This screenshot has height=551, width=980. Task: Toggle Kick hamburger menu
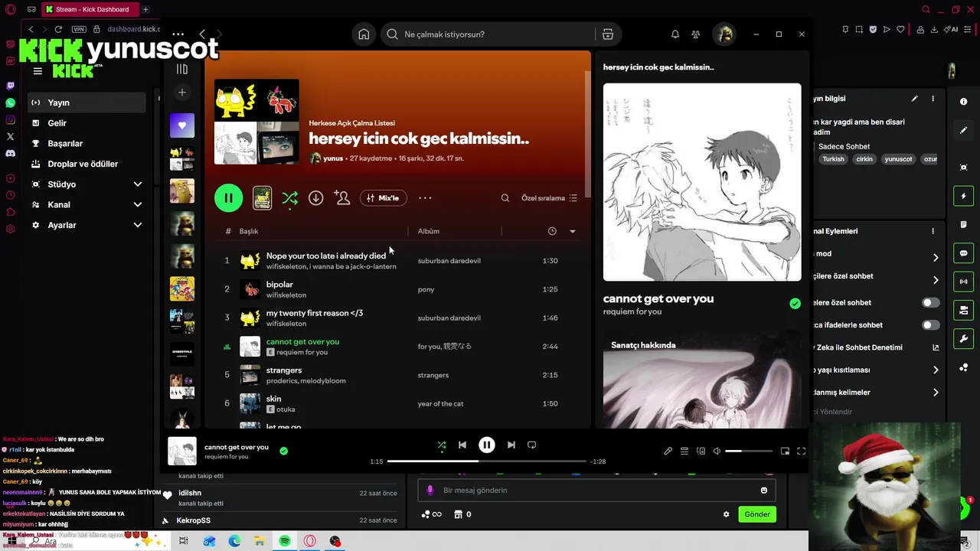[38, 71]
